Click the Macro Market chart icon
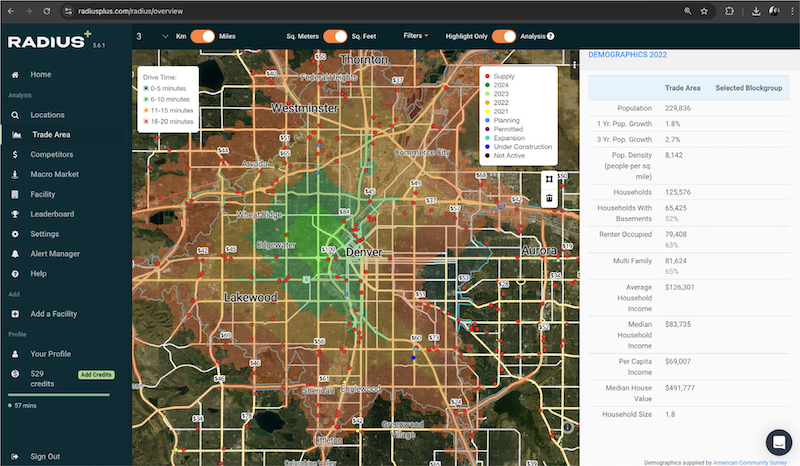The width and height of the screenshot is (800, 466). click(x=16, y=175)
